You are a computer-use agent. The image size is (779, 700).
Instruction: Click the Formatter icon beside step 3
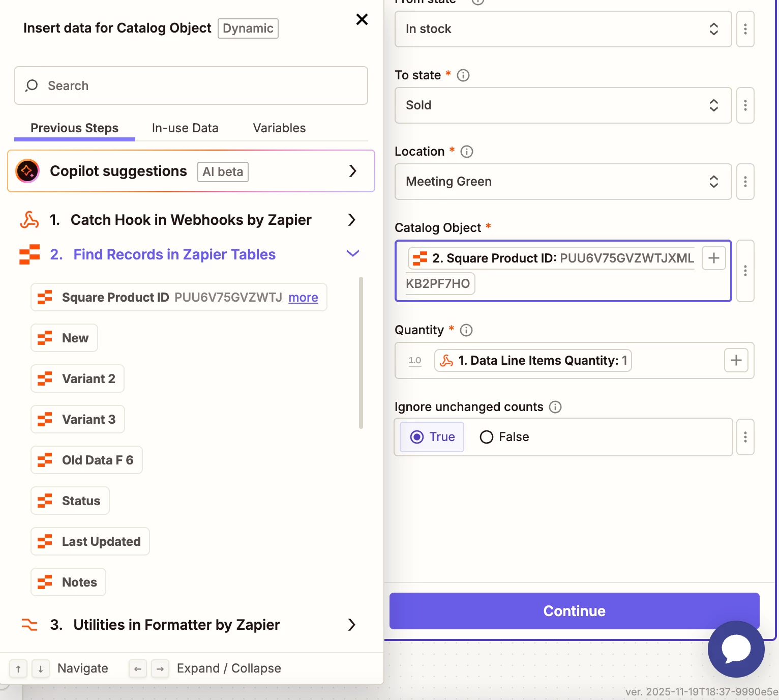[x=29, y=625]
